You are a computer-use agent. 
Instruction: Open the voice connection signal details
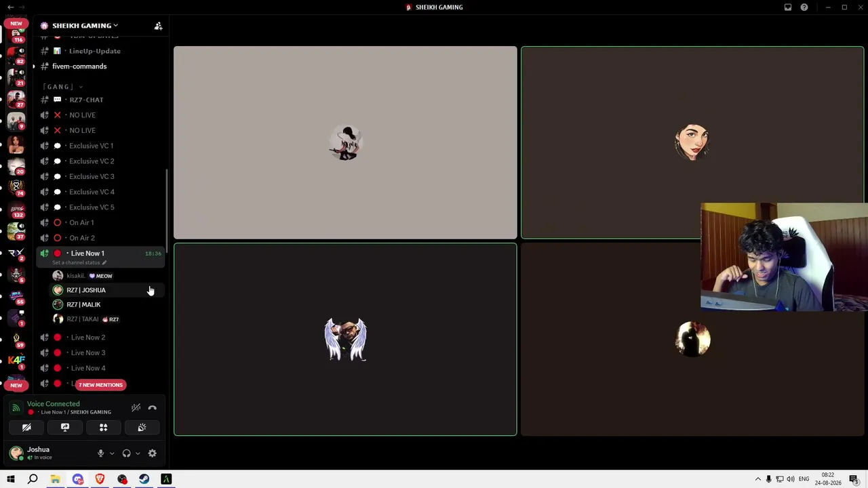16,408
